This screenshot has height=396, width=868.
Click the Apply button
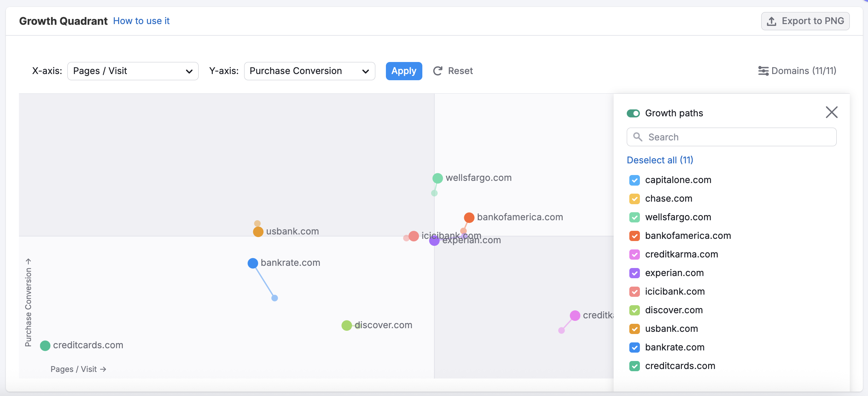404,71
